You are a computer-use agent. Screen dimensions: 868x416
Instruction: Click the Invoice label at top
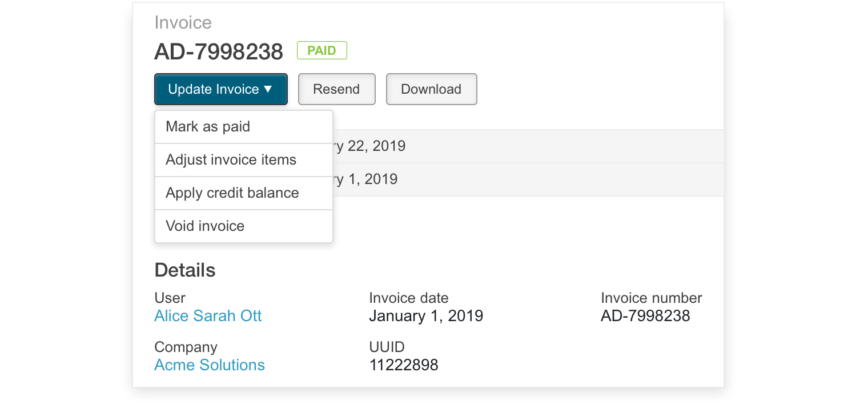click(183, 23)
